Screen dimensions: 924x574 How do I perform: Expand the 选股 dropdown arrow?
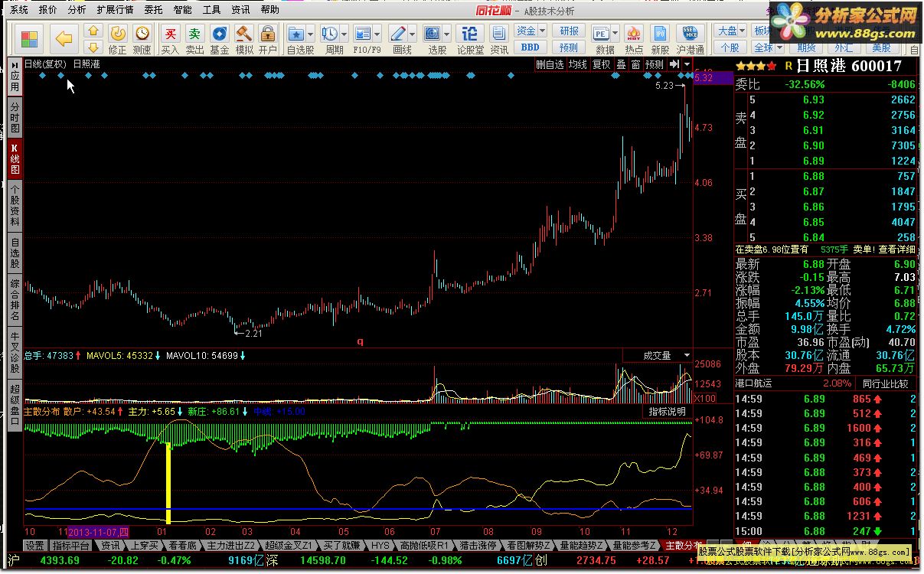447,34
